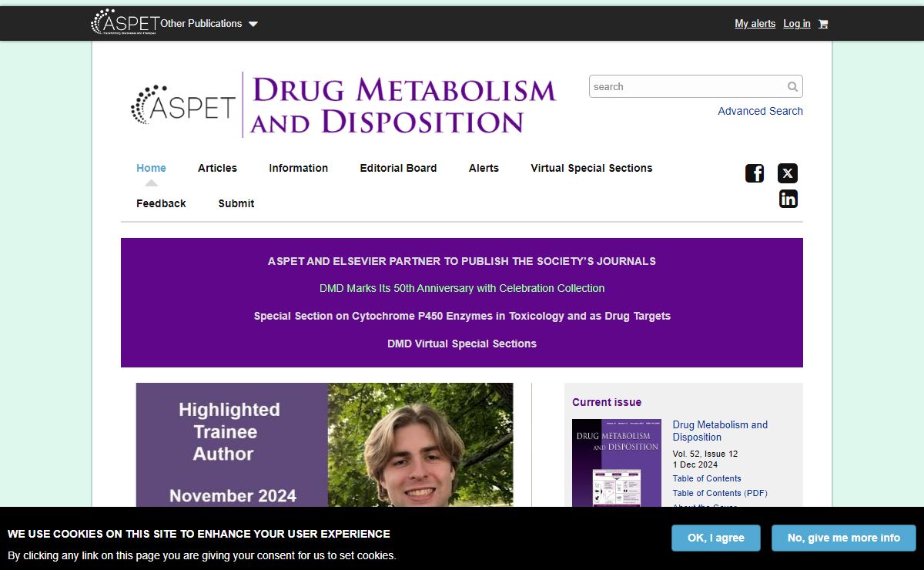Open the Feedback menu item
924x570 pixels.
pos(161,203)
